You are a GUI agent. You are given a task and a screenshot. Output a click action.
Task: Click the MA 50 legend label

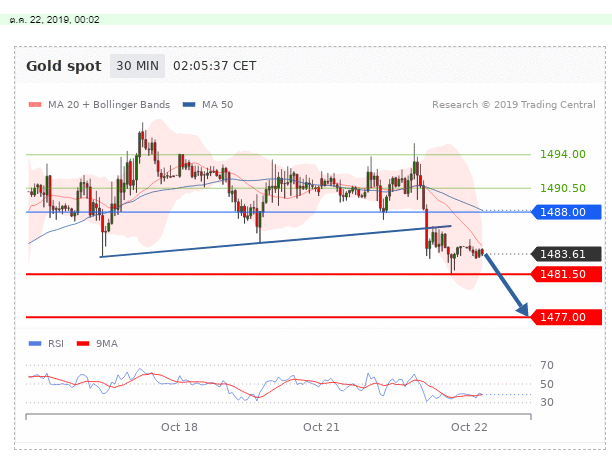(217, 105)
